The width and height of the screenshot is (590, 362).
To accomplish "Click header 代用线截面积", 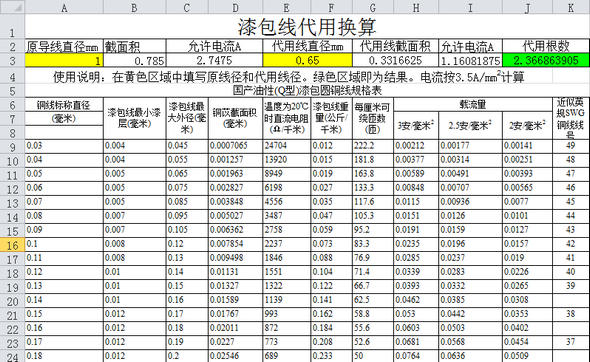I will click(x=395, y=46).
